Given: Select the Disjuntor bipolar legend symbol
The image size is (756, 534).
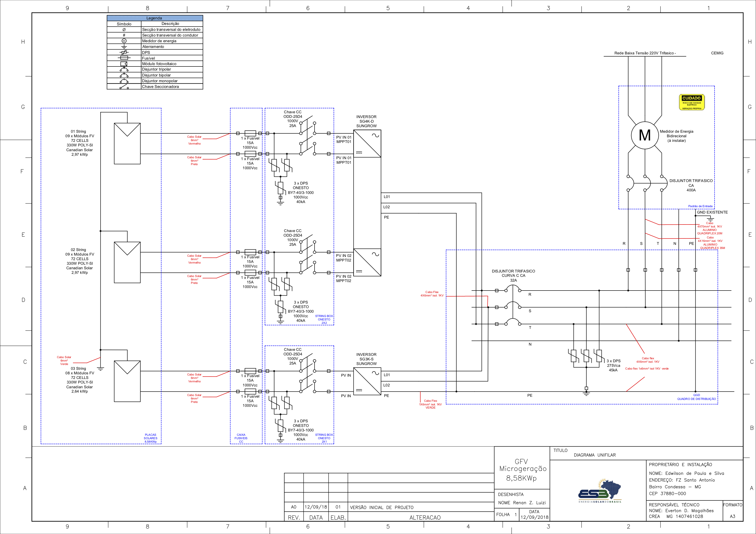Looking at the screenshot, I should (124, 75).
